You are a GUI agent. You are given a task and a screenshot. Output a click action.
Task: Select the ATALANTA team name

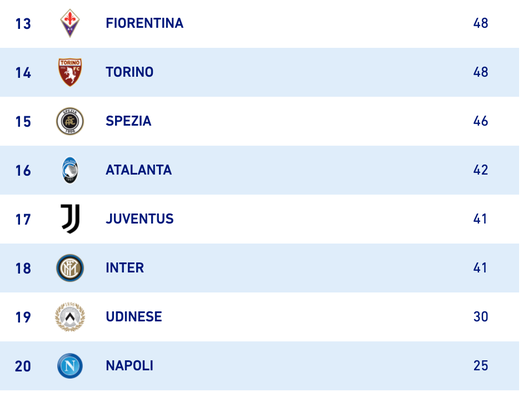tap(139, 170)
